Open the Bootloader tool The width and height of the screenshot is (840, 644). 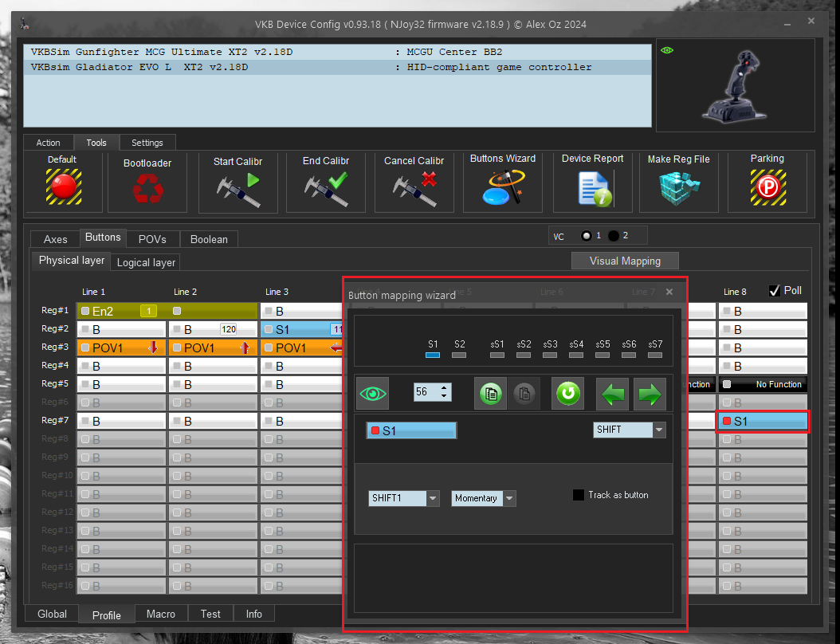(x=147, y=189)
